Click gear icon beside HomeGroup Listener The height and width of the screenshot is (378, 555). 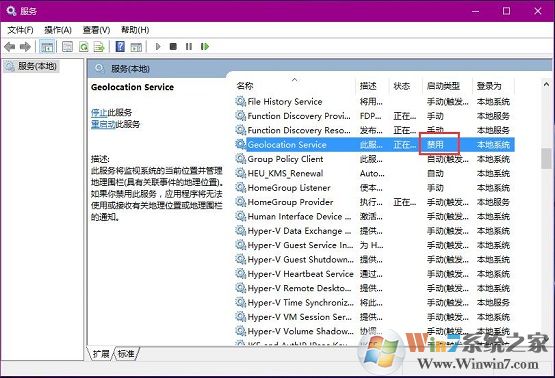(241, 188)
